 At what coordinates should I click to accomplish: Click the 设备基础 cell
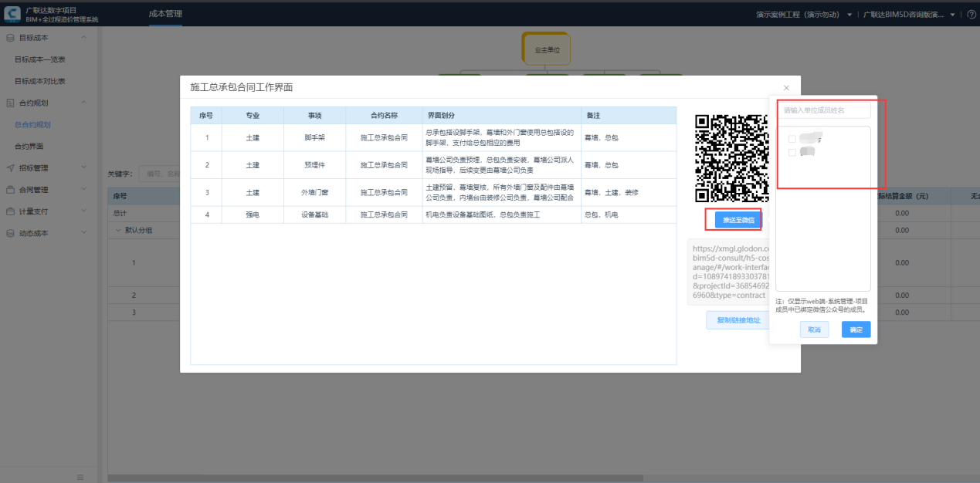tap(315, 214)
